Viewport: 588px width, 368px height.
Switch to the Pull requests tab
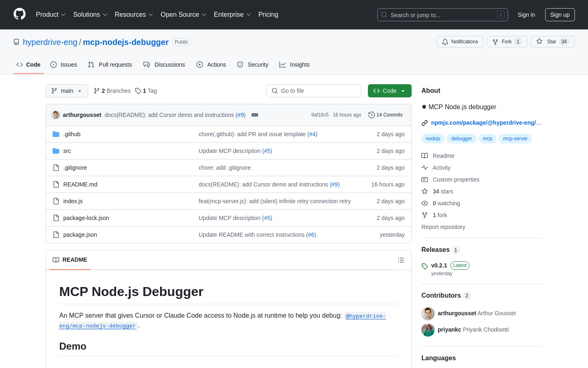(x=110, y=65)
